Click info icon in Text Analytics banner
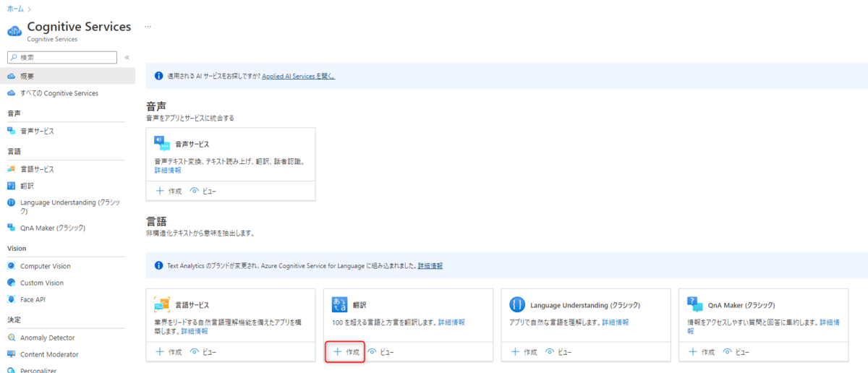868x373 pixels. click(158, 265)
